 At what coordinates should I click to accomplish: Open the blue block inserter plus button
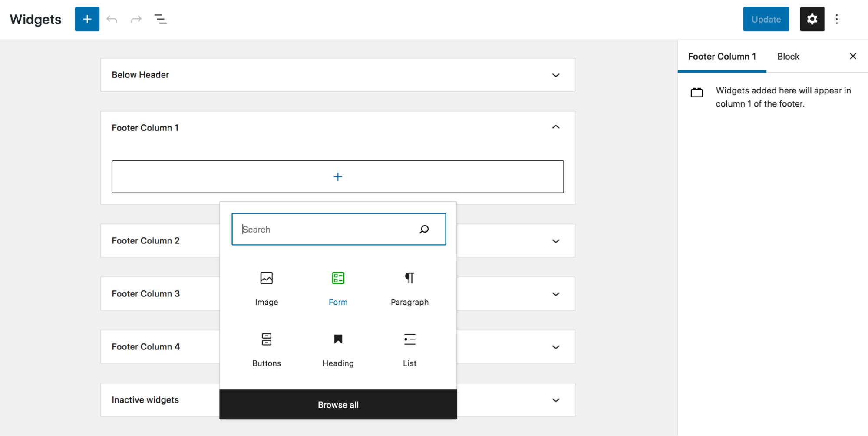point(87,19)
